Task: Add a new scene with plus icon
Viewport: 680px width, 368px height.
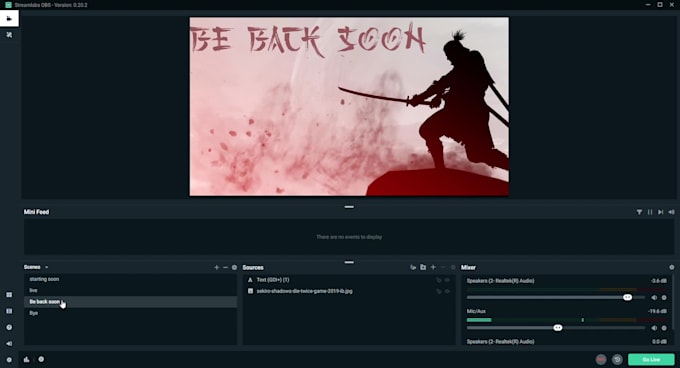Action: (x=216, y=267)
